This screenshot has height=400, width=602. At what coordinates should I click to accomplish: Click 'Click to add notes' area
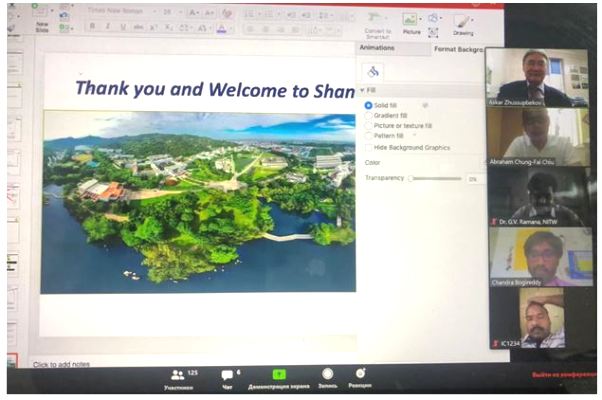click(61, 364)
